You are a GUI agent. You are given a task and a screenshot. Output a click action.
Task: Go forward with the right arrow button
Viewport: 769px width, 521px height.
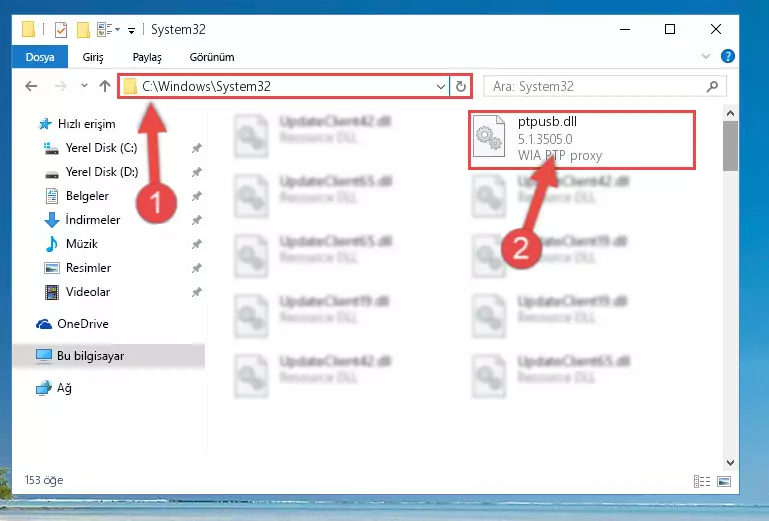click(60, 86)
